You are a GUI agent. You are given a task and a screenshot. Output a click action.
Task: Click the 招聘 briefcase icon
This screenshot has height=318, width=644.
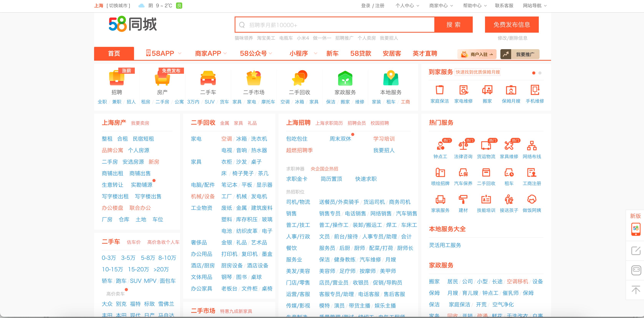[117, 78]
